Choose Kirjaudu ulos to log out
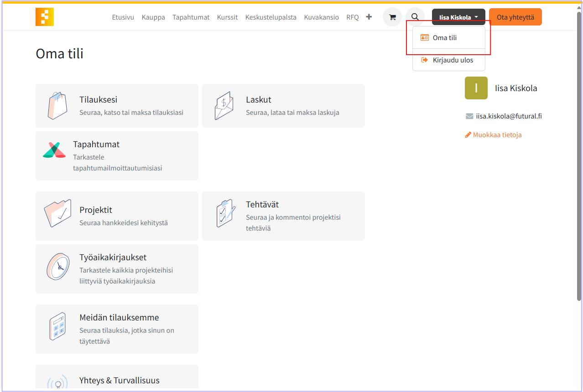 453,60
